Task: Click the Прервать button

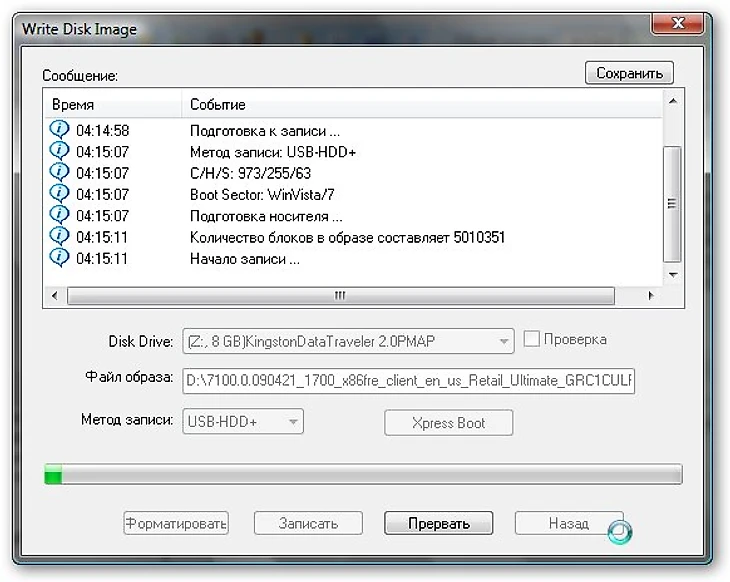Action: point(438,523)
